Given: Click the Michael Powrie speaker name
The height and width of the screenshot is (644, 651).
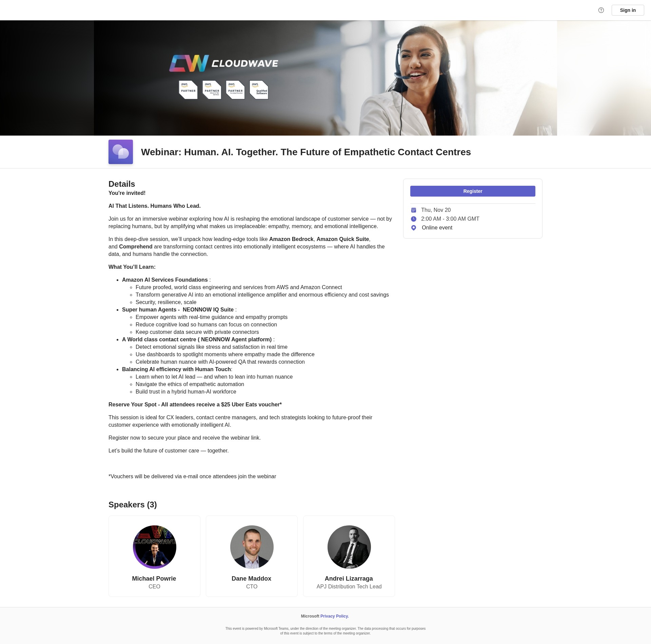Looking at the screenshot, I should (154, 579).
